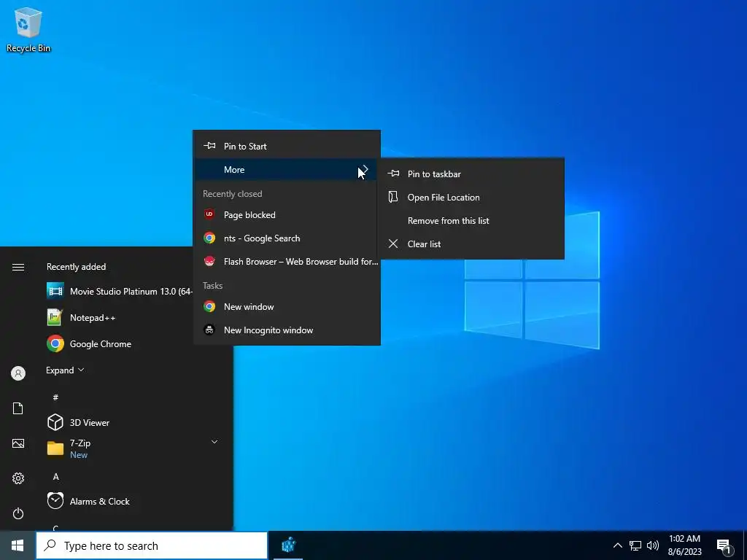Click the pin icon beside Pin to Start
The image size is (747, 560).
tap(209, 146)
